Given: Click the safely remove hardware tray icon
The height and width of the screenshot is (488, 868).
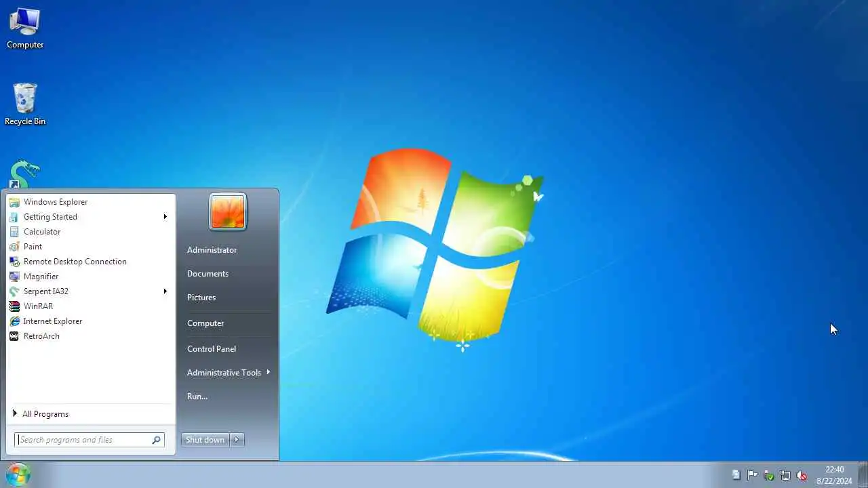Looking at the screenshot, I should click(769, 475).
